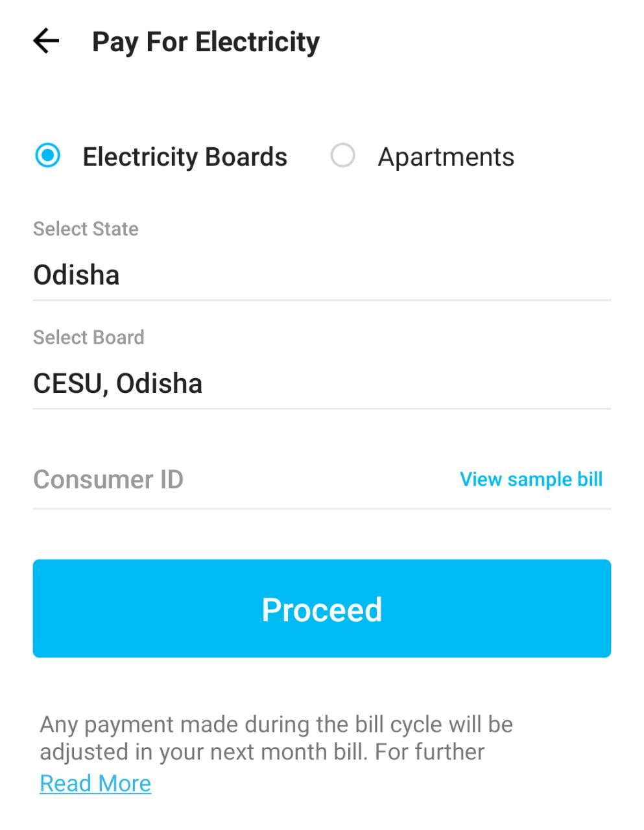Click the "Apartments" option label
Viewport: 644px width, 830px height.
click(x=446, y=157)
